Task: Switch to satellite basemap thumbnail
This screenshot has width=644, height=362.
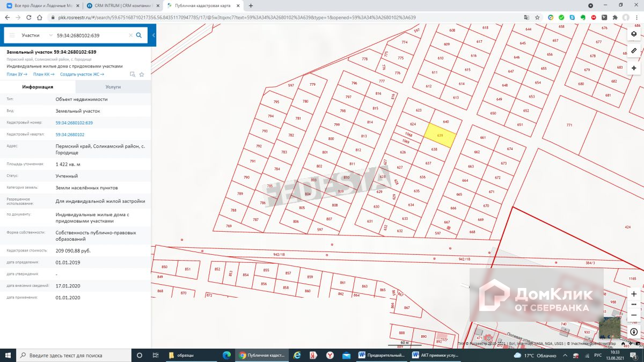Action: (609, 328)
